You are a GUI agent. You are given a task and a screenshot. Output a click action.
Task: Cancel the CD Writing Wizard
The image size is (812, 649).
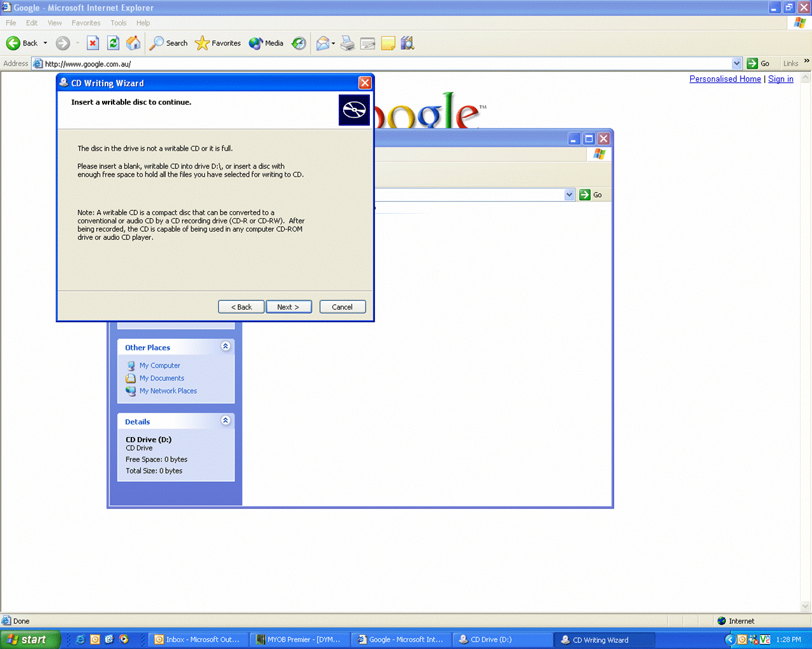tap(343, 307)
